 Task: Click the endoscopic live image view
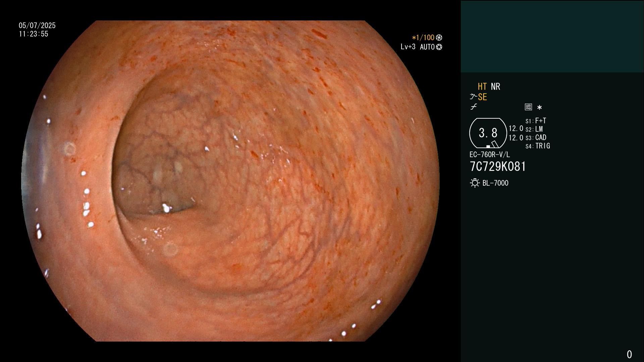(x=230, y=181)
